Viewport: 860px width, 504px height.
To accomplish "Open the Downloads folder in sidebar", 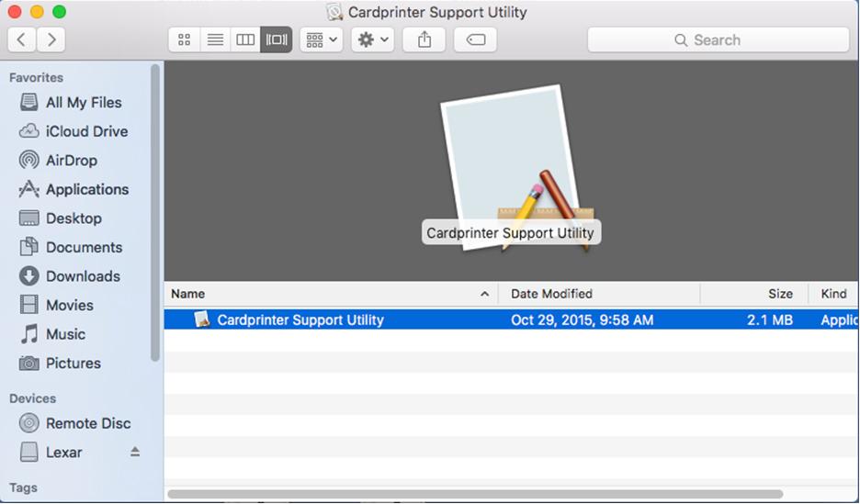I will (x=83, y=276).
